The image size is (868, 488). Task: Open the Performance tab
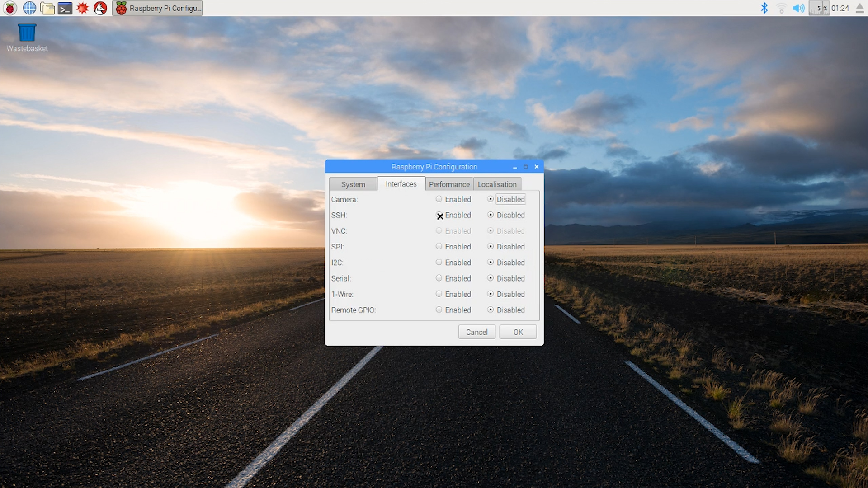pos(449,184)
